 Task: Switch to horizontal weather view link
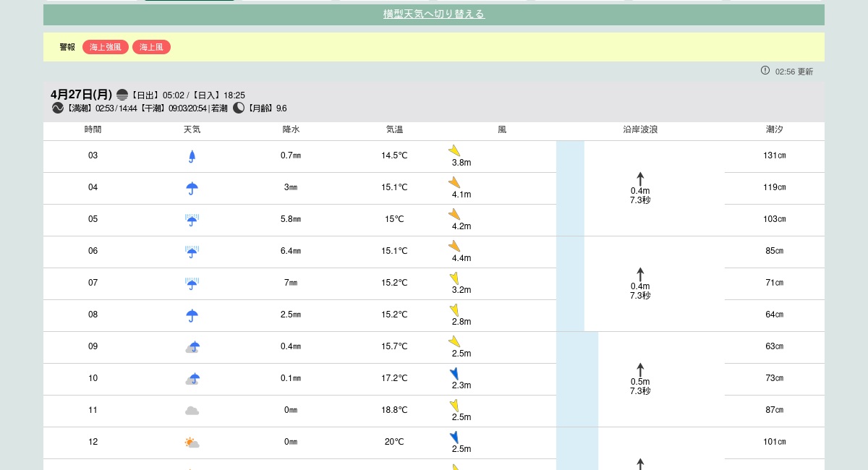(x=434, y=14)
